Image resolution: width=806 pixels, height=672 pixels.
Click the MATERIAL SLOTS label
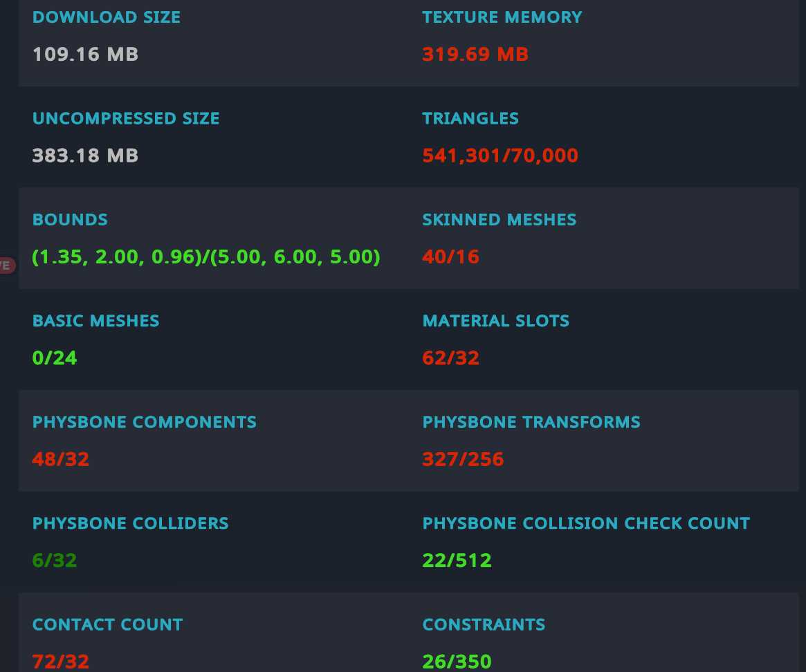tap(495, 321)
